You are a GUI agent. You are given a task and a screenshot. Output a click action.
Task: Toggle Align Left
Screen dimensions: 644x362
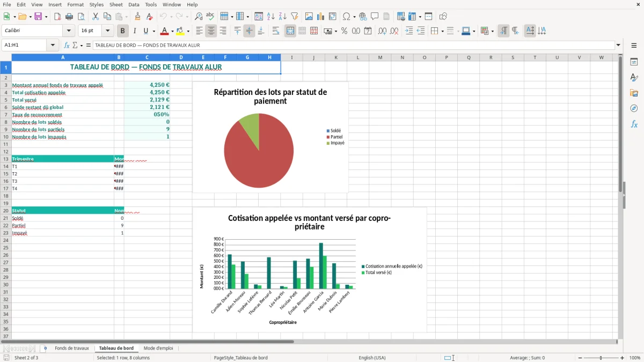click(199, 31)
